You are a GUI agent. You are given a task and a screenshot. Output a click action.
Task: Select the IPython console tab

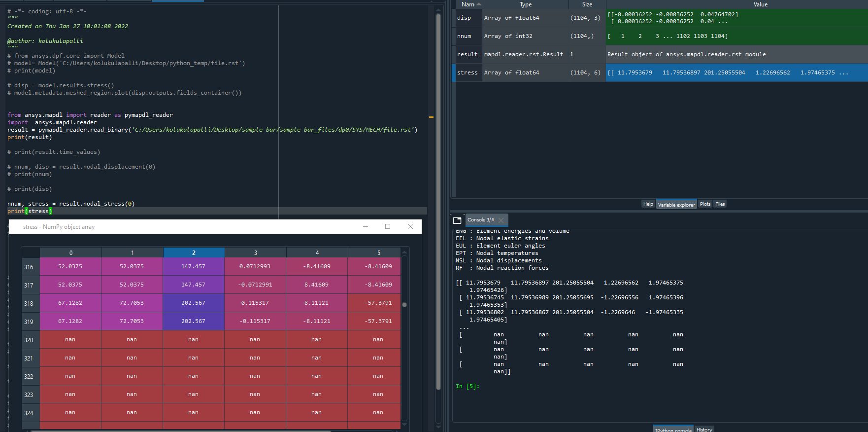(x=673, y=430)
